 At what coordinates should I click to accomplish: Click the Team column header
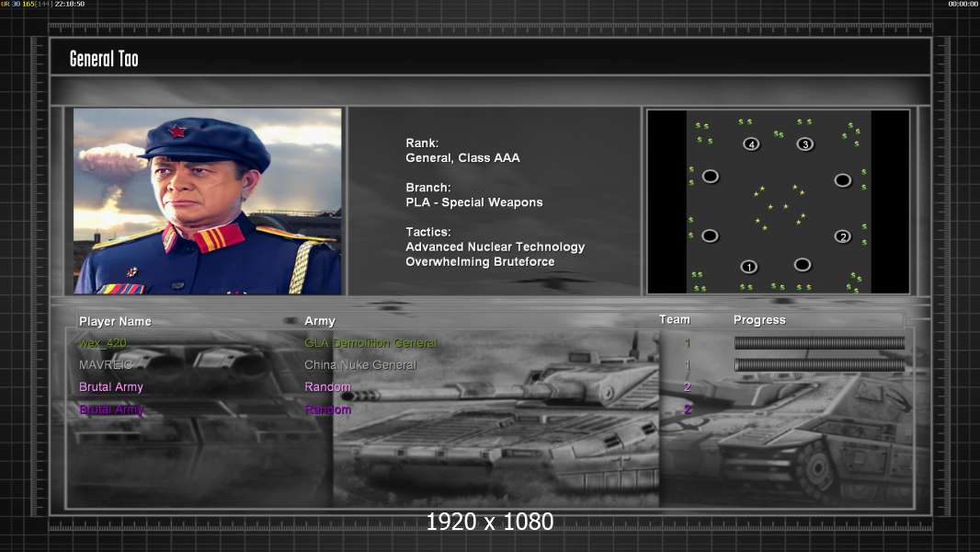click(x=675, y=319)
